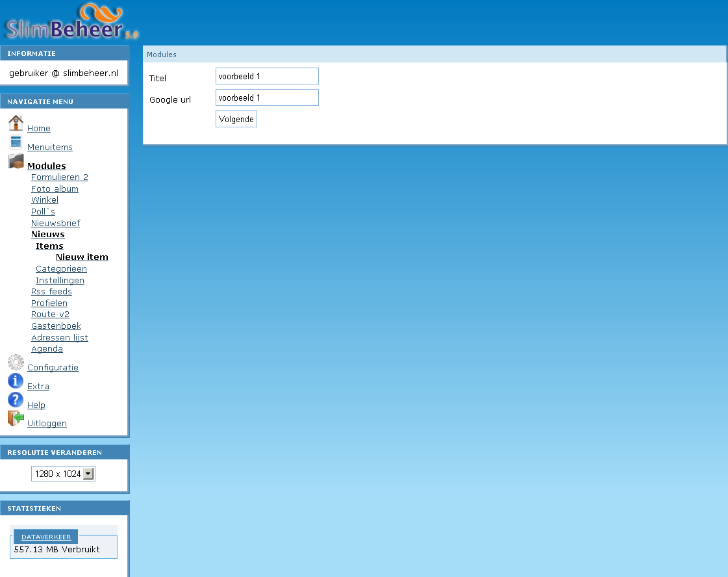
Task: Click the Home house icon
Action: (x=16, y=123)
